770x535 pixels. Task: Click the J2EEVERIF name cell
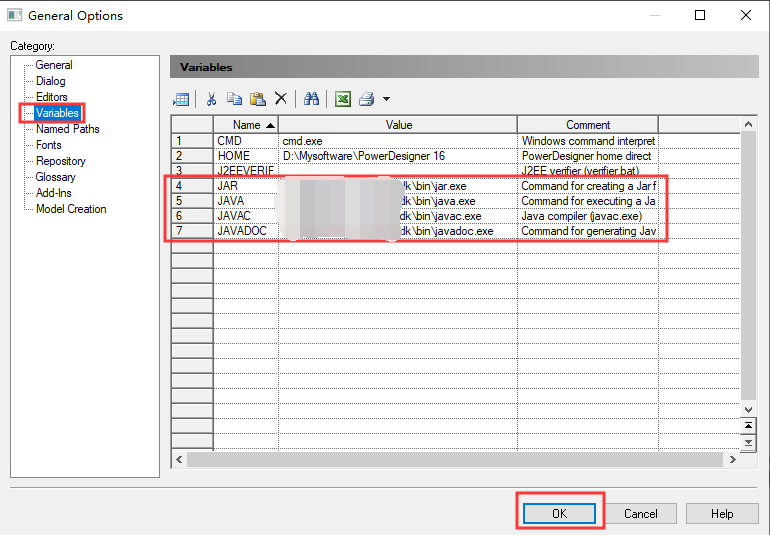(x=246, y=171)
